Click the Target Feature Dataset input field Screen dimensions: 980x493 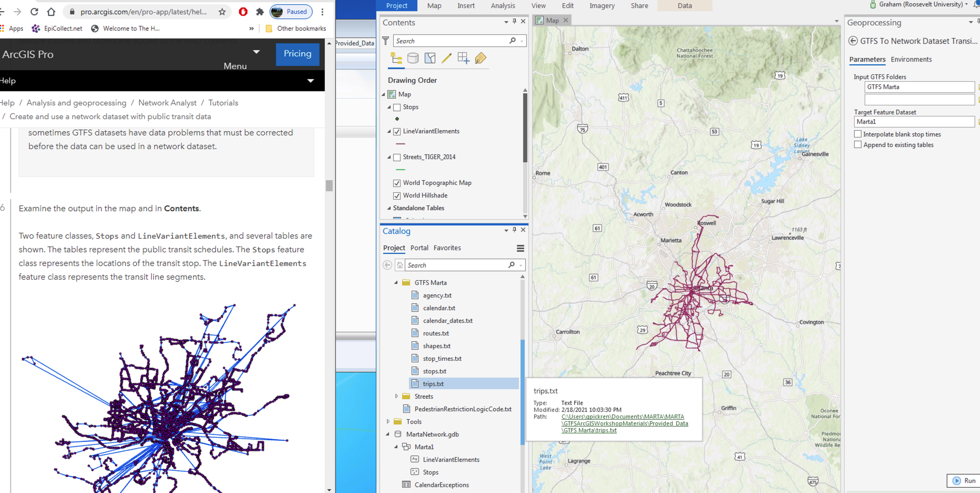click(914, 122)
